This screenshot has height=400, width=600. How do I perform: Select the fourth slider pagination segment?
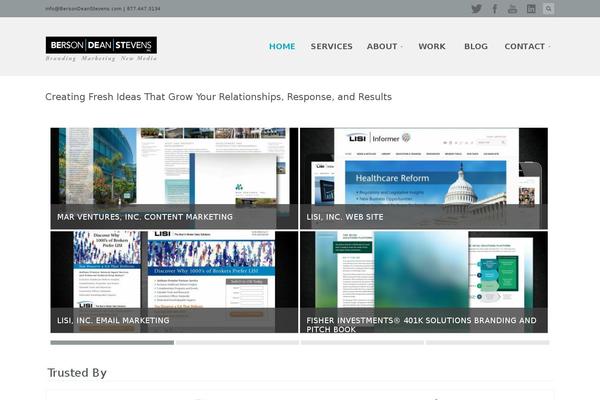pyautogui.click(x=488, y=343)
